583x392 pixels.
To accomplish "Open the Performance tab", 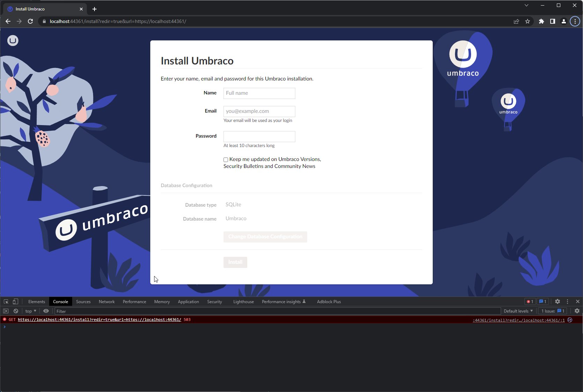I will (135, 302).
